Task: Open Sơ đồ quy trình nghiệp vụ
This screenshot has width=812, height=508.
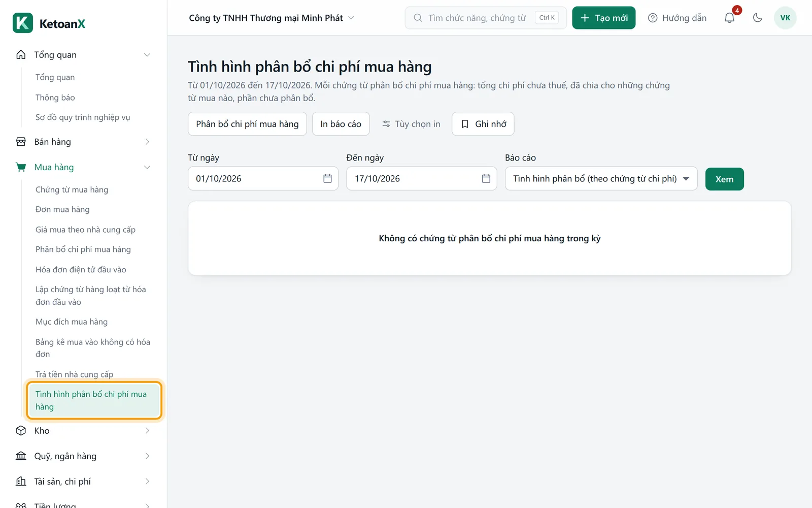Action: [x=83, y=117]
